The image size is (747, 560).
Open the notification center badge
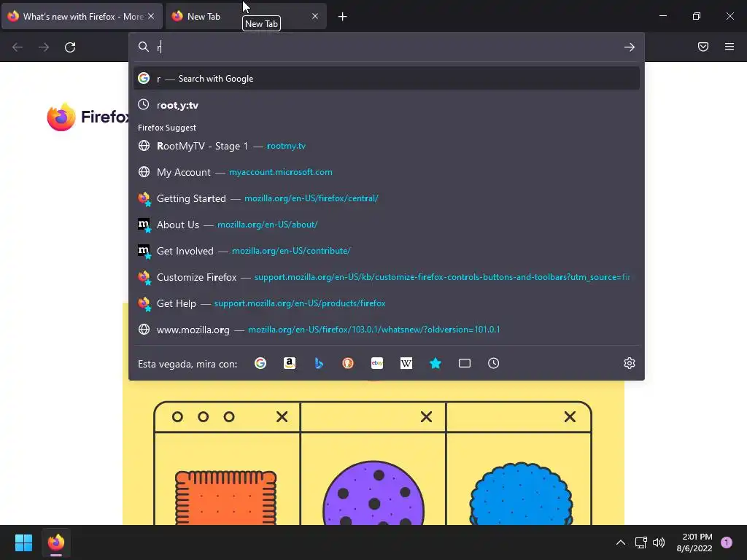(x=727, y=542)
